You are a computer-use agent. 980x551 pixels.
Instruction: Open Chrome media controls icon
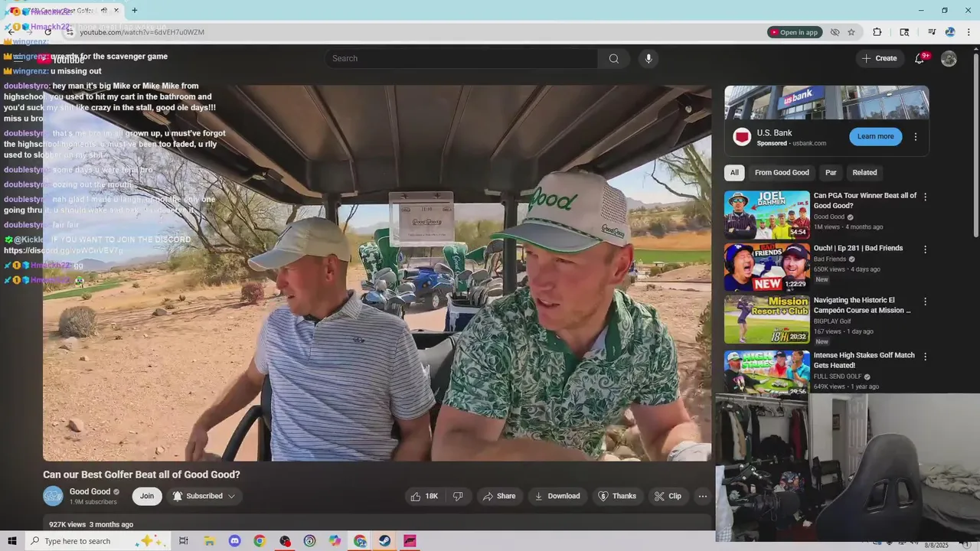932,32
